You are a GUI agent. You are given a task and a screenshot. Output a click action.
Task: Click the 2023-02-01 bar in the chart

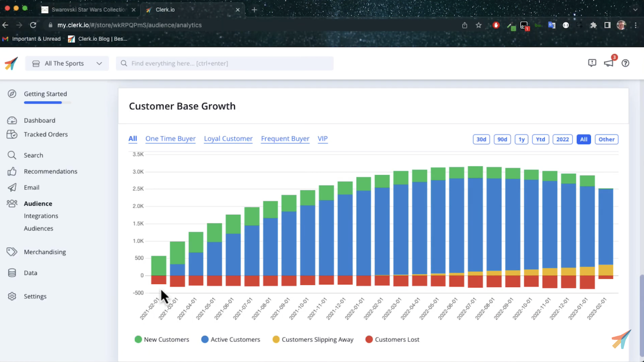pos(606,233)
